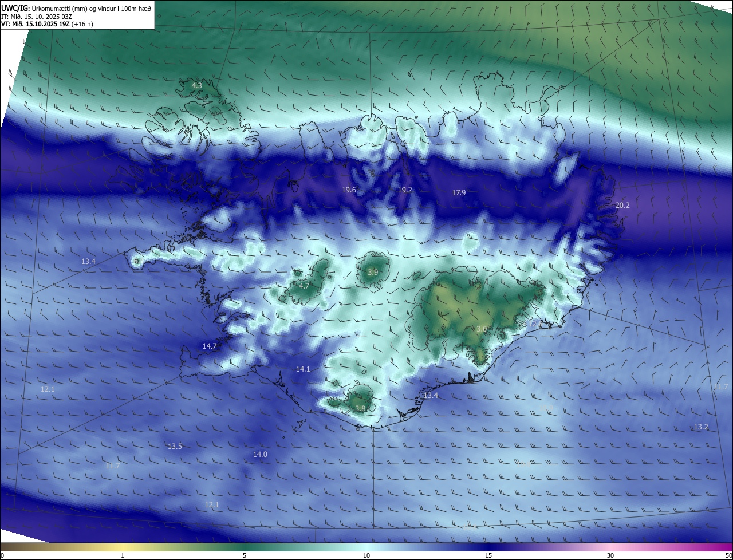Click the 14.1 map value
The image size is (733, 560).
tap(303, 369)
